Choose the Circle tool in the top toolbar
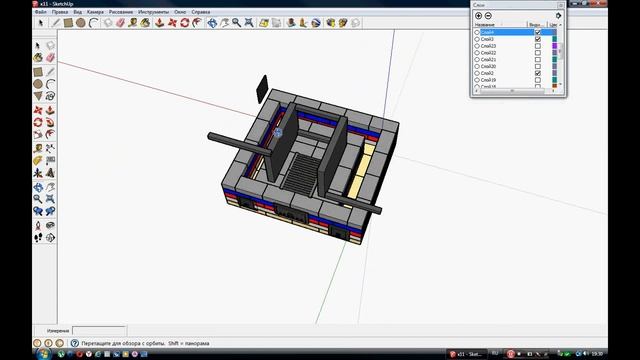Image resolution: width=640 pixels, height=360 pixels. [81, 23]
